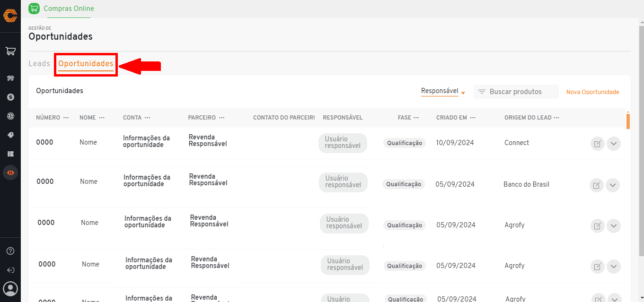Click the date 10/09/2024
This screenshot has width=644, height=302.
(x=455, y=143)
